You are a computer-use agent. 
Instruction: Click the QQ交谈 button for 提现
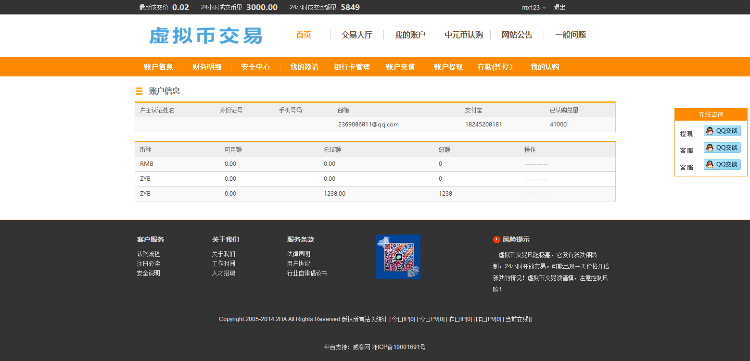click(722, 131)
